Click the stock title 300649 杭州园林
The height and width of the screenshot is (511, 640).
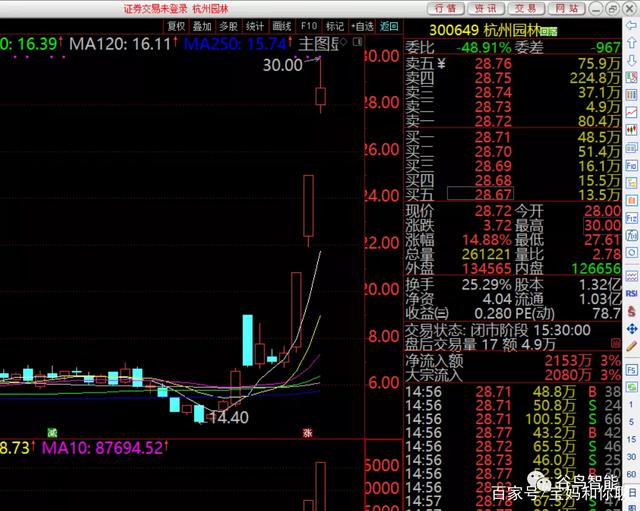click(485, 30)
